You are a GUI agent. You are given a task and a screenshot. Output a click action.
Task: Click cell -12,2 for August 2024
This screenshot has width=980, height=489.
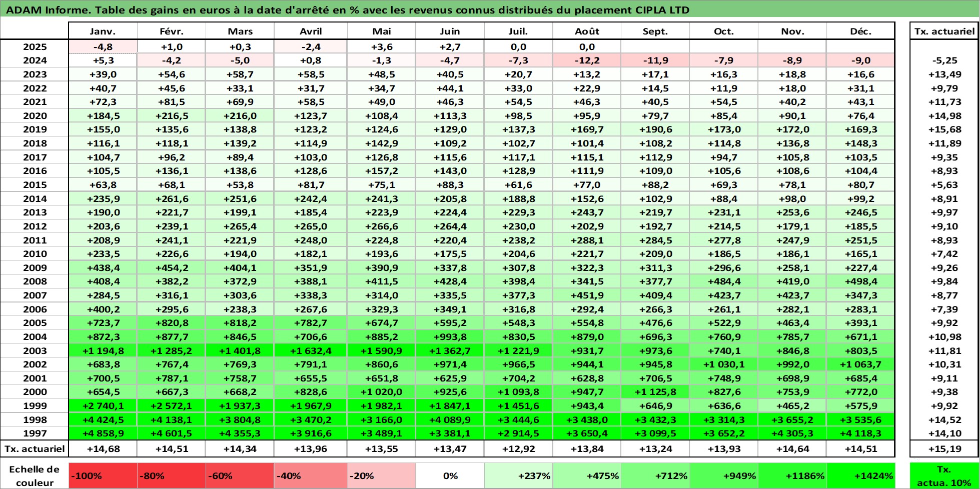tap(587, 60)
